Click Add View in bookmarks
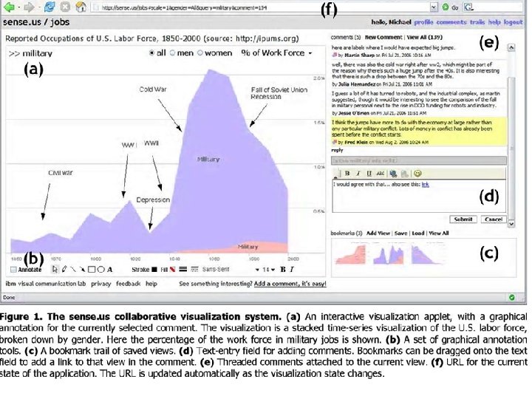 pyautogui.click(x=378, y=233)
